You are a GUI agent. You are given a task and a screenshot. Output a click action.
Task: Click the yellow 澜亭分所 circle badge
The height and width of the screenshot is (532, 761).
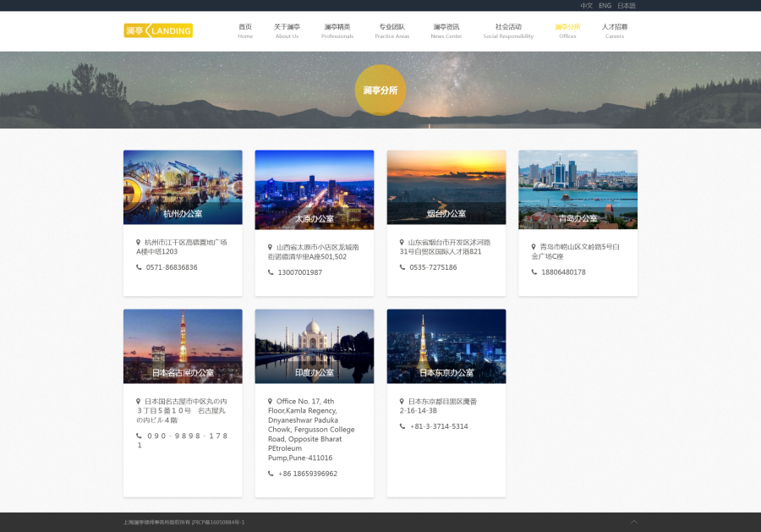(x=380, y=90)
